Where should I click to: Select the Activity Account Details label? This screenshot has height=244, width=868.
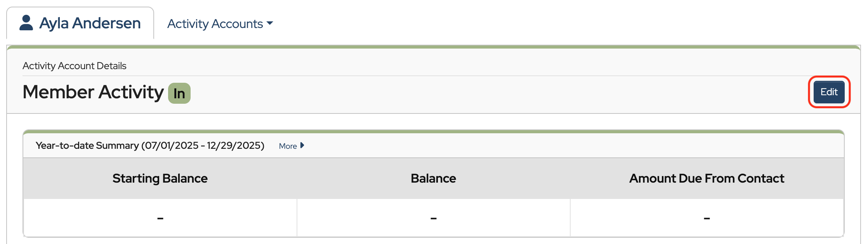pos(75,66)
